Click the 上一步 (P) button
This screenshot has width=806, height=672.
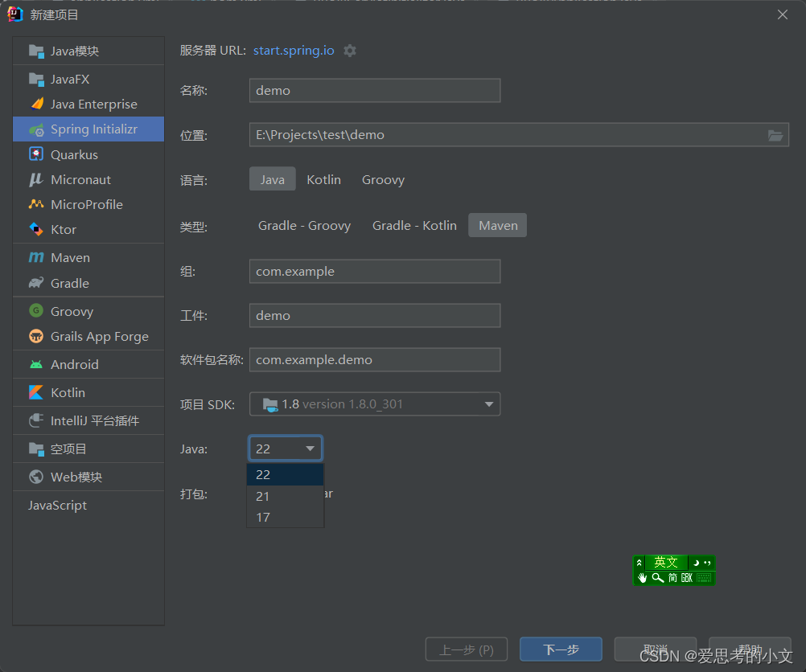tap(467, 649)
